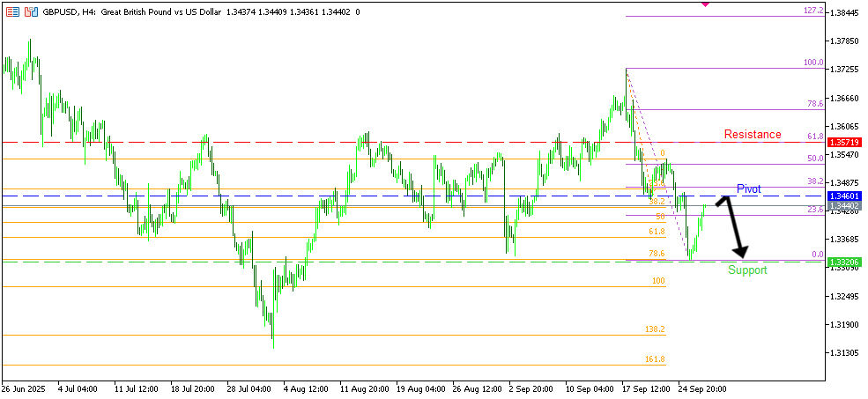Select the green Support text label
868x399 pixels.
click(747, 270)
